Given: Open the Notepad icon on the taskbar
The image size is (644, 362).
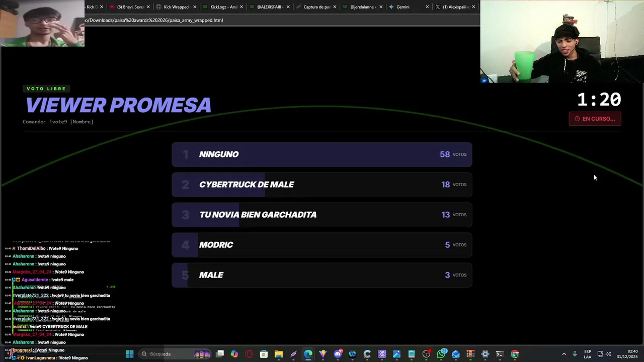Looking at the screenshot, I should 412,354.
